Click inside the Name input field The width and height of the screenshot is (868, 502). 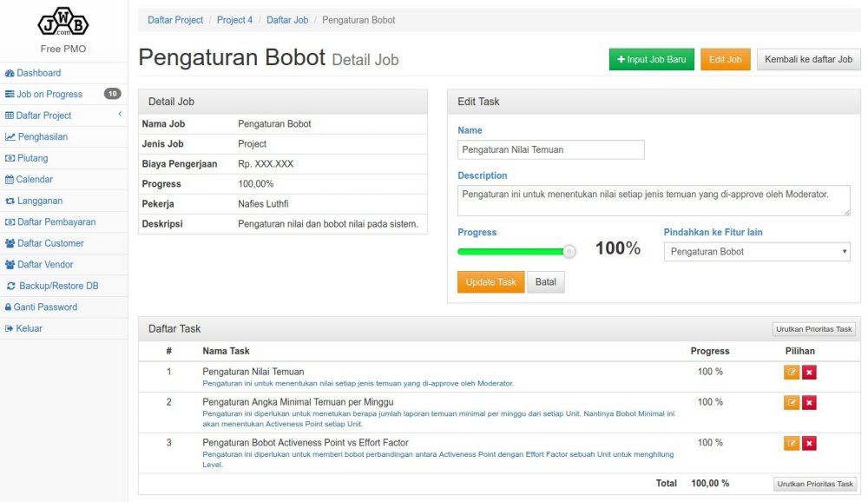549,149
